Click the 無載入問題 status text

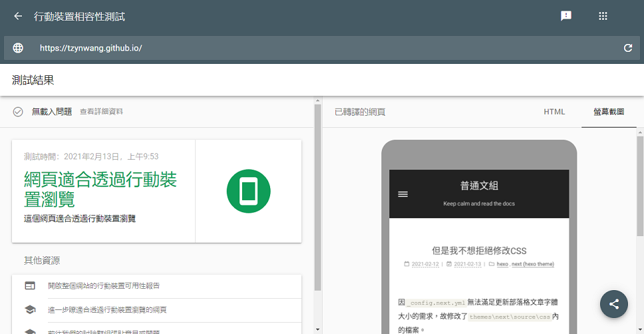(x=52, y=112)
